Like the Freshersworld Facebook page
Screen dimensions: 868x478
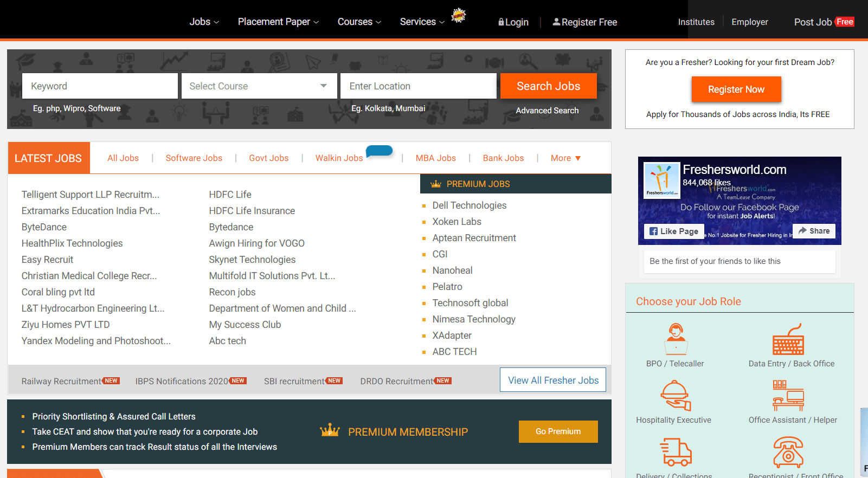pos(674,231)
